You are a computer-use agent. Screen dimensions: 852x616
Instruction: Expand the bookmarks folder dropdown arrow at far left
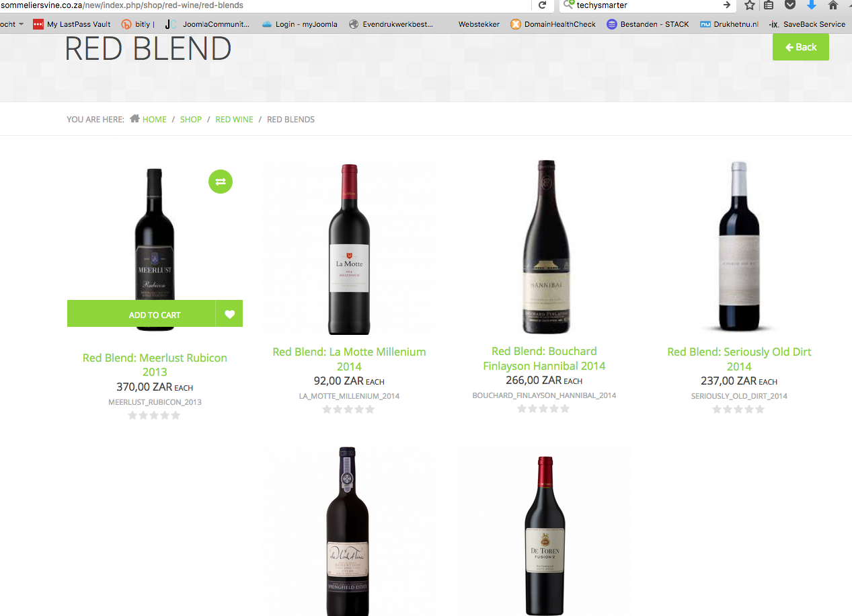[x=21, y=24]
